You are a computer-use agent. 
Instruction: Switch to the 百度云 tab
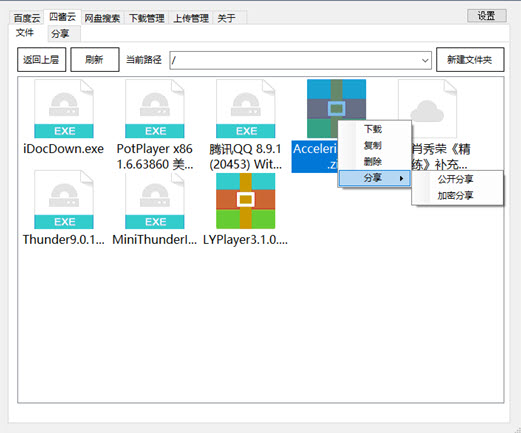tap(27, 18)
